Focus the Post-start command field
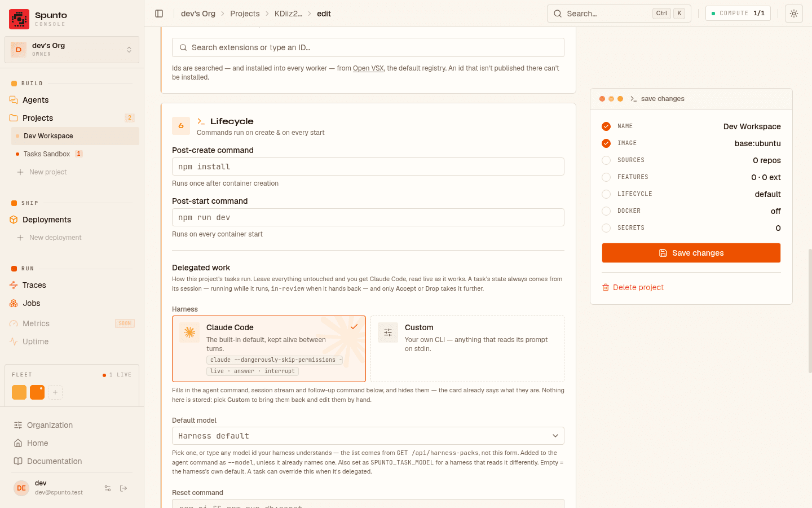The width and height of the screenshot is (812, 508). pyautogui.click(x=368, y=217)
